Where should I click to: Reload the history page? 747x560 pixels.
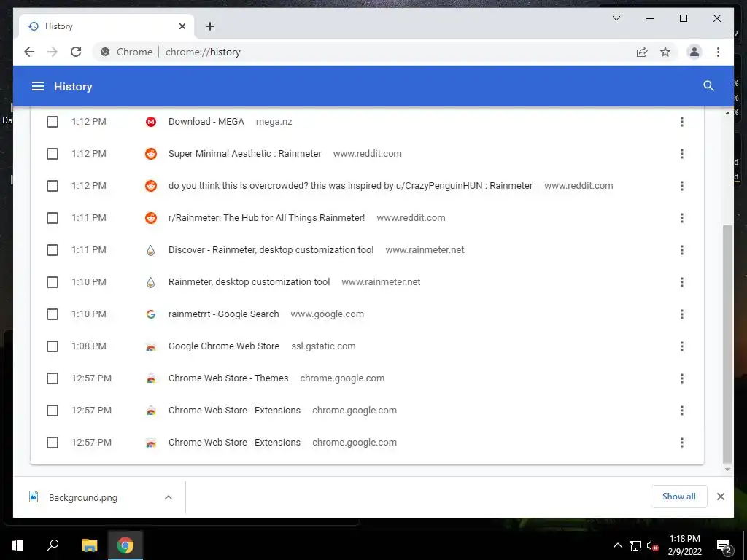tap(76, 52)
